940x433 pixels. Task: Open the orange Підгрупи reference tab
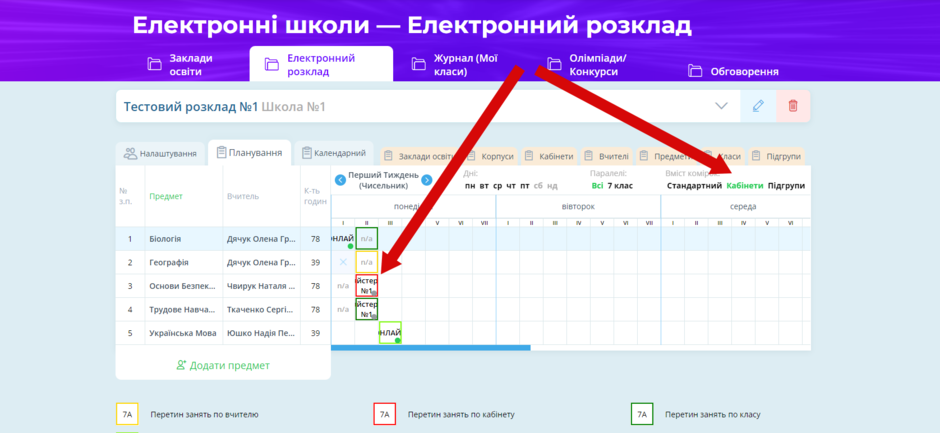click(777, 156)
